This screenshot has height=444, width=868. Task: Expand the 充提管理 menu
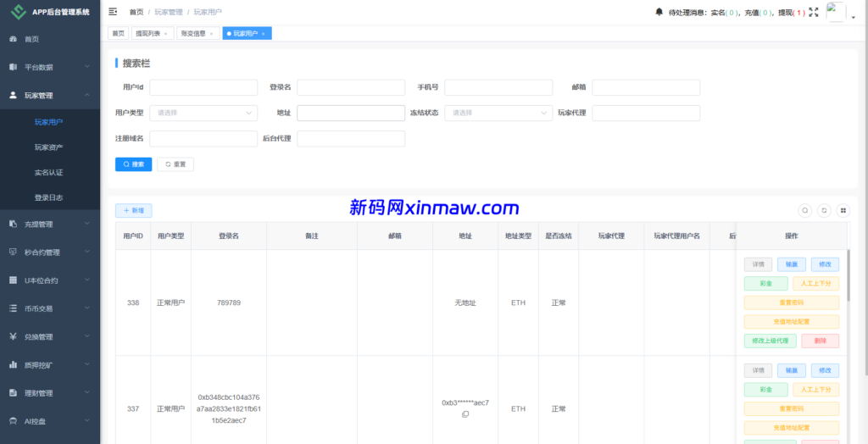click(87, 224)
